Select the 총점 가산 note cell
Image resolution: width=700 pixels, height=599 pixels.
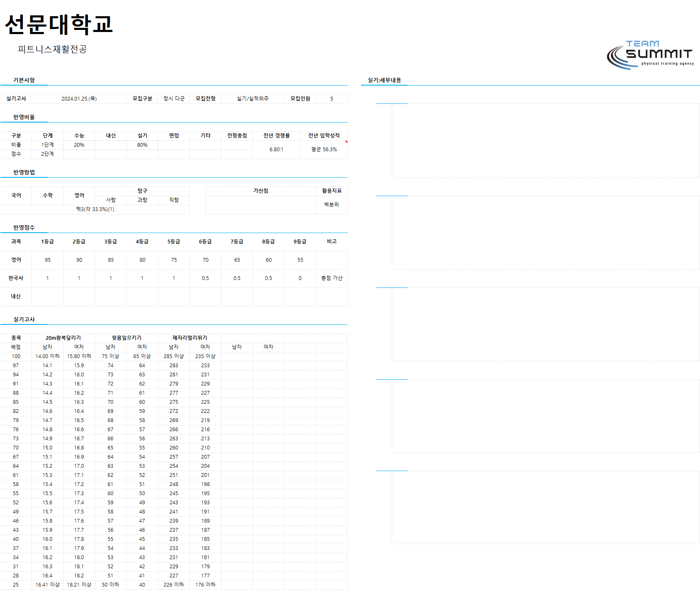click(332, 278)
